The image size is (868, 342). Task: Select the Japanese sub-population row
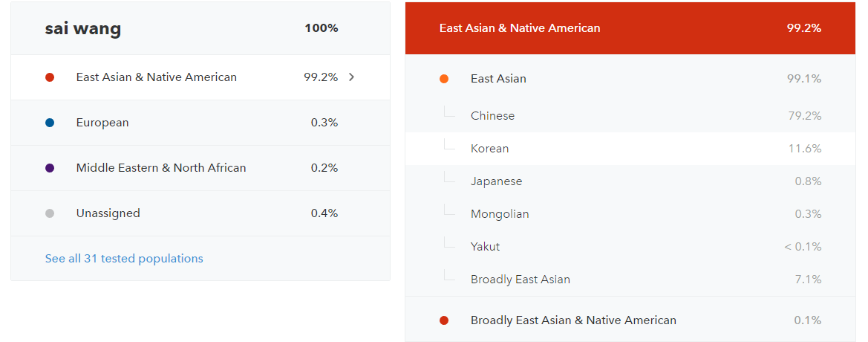(x=630, y=181)
